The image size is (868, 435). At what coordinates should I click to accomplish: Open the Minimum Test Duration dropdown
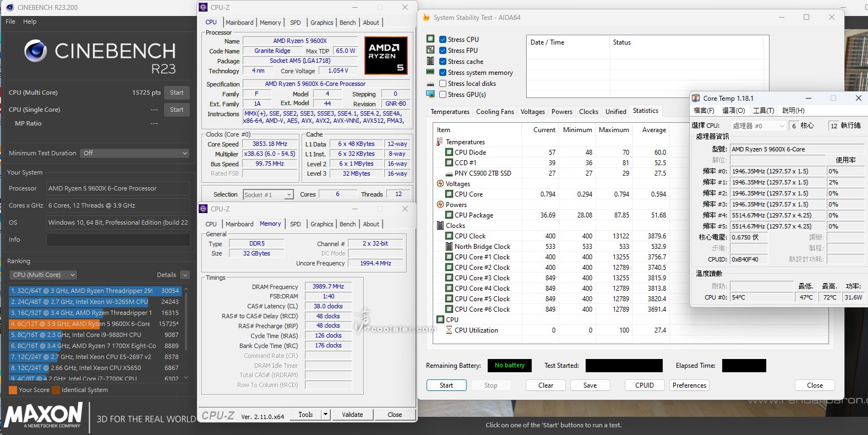(x=135, y=153)
